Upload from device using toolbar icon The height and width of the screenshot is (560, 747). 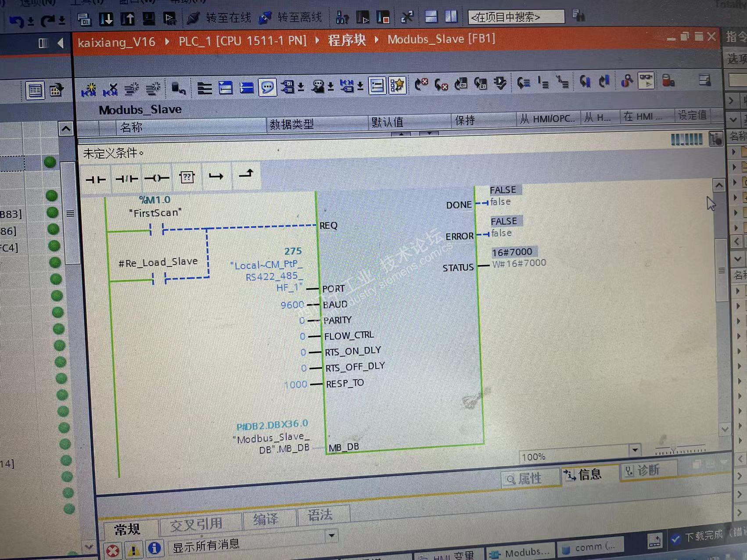click(x=128, y=19)
